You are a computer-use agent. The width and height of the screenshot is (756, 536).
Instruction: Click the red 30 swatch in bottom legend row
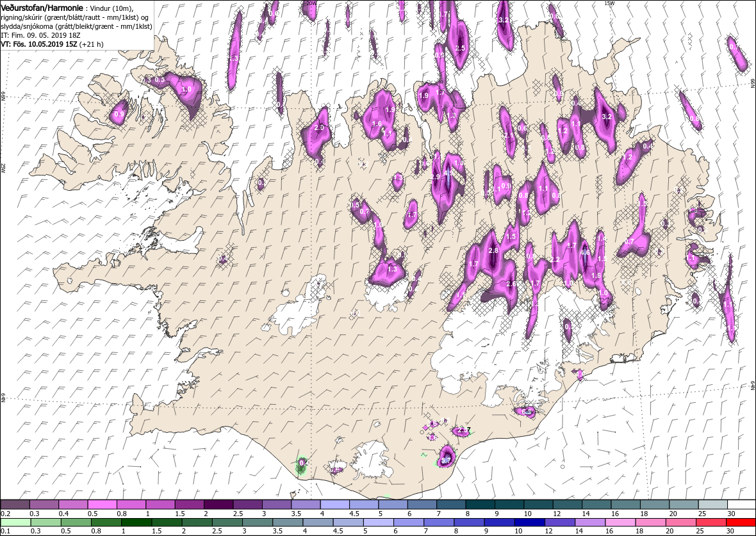click(x=741, y=523)
